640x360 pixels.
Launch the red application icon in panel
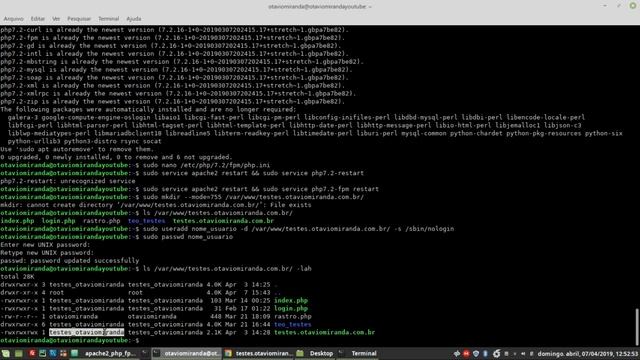click(32, 353)
